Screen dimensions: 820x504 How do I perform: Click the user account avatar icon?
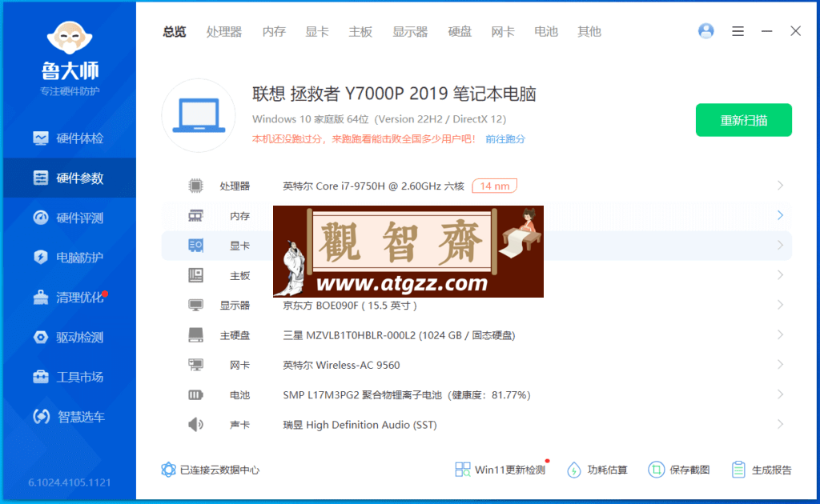(706, 31)
